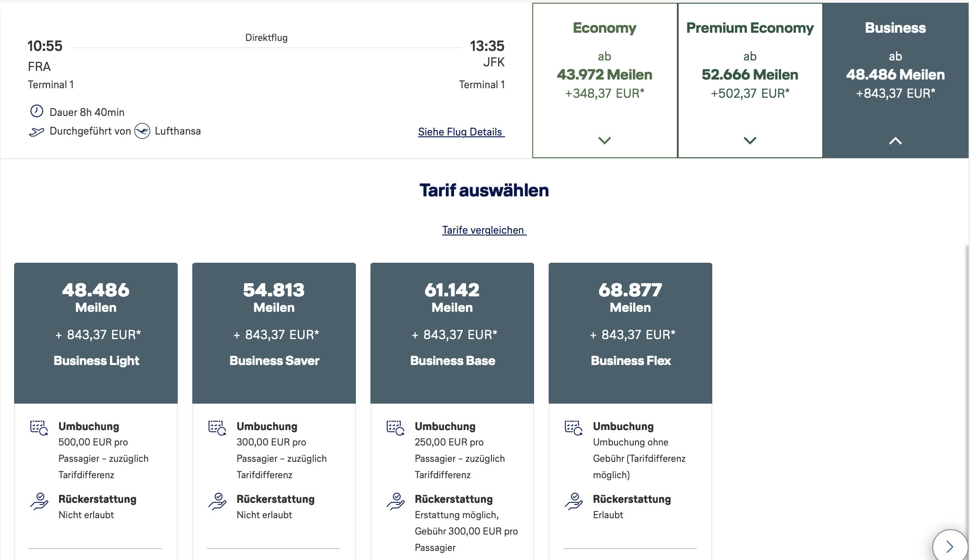The height and width of the screenshot is (560, 970).
Task: Click the clock icon next to Dauer
Action: 36,111
